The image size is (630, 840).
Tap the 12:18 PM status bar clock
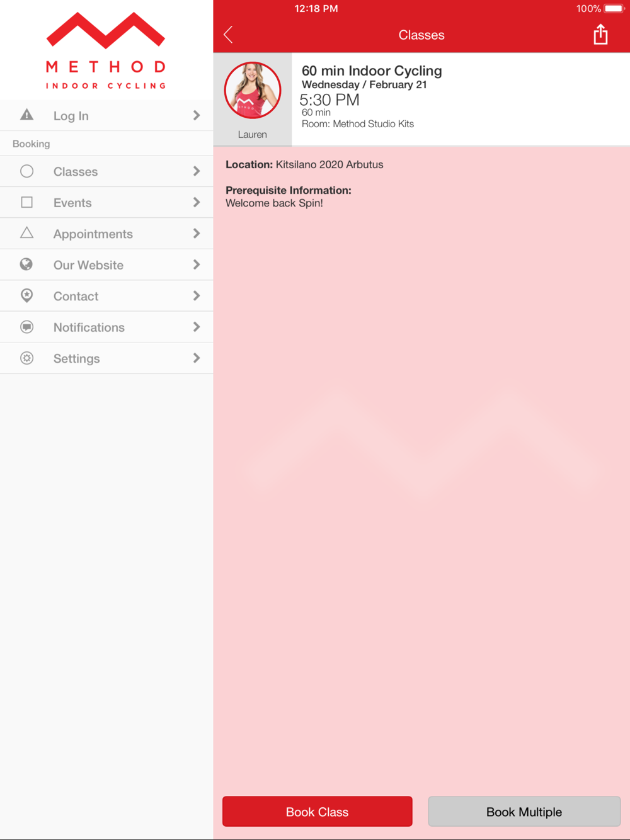[316, 9]
